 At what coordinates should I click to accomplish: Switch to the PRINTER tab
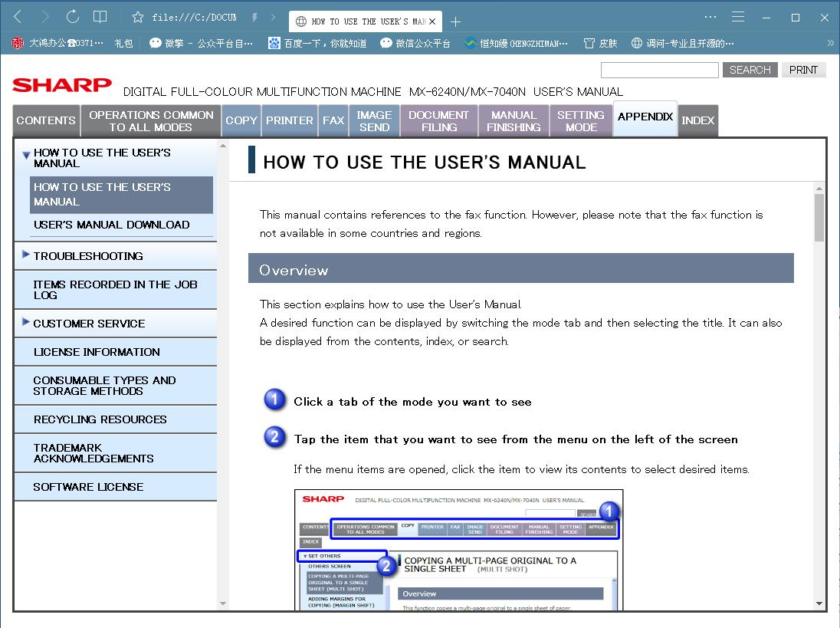[289, 120]
